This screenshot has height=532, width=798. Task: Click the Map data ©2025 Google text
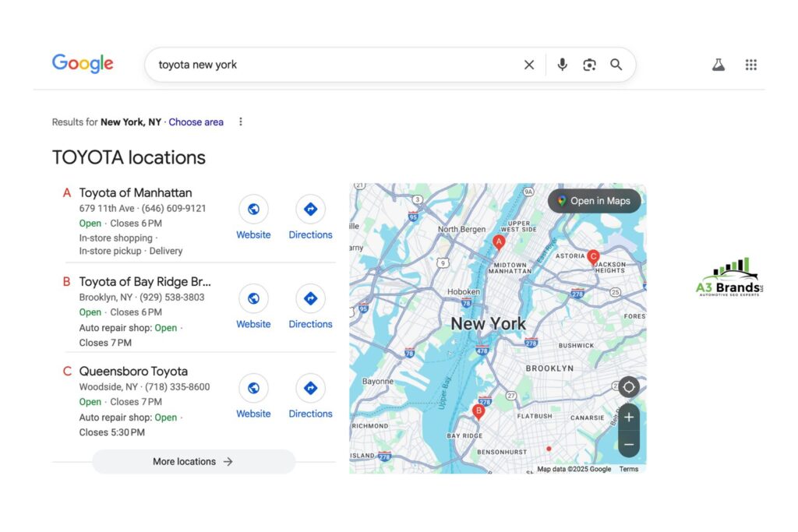pyautogui.click(x=574, y=469)
